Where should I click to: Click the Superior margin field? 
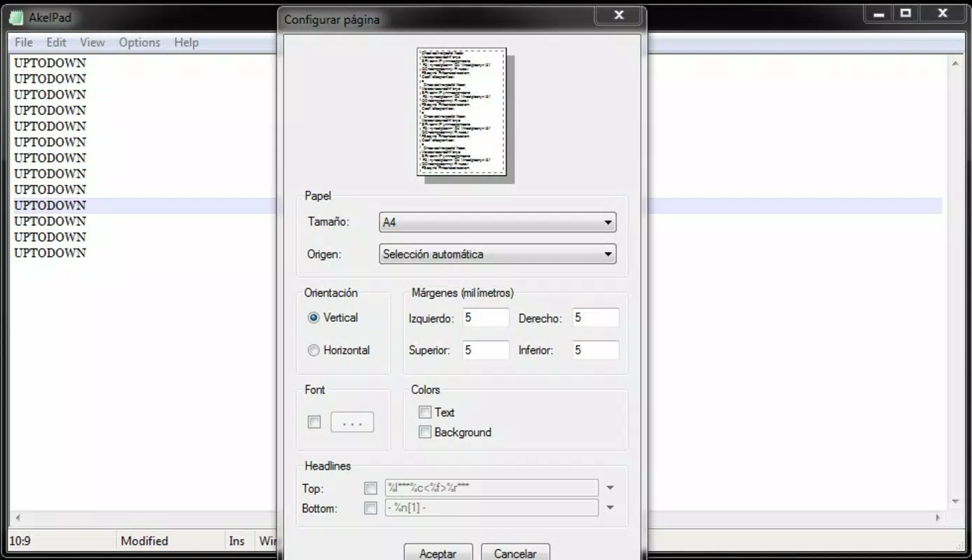(485, 350)
